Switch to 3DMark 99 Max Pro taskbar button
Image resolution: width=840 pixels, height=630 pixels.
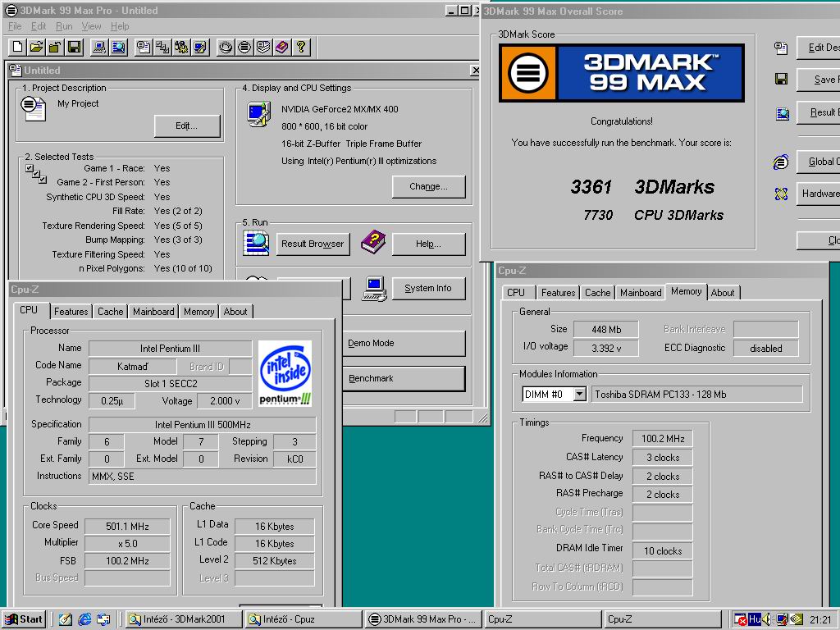click(423, 619)
